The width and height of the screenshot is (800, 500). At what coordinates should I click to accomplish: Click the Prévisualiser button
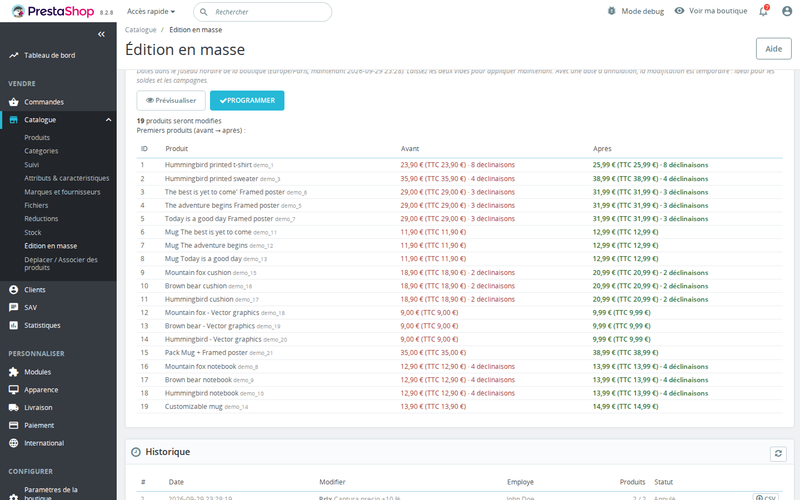click(171, 101)
